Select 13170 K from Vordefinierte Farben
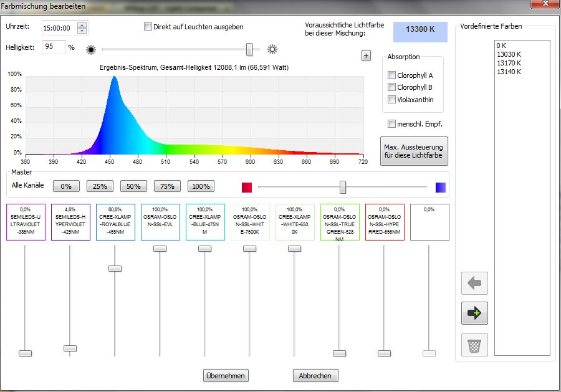This screenshot has height=392, width=561. tap(509, 63)
